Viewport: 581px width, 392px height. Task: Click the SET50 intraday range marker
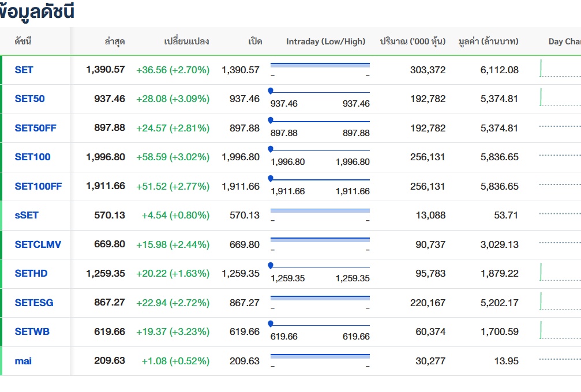coord(271,91)
